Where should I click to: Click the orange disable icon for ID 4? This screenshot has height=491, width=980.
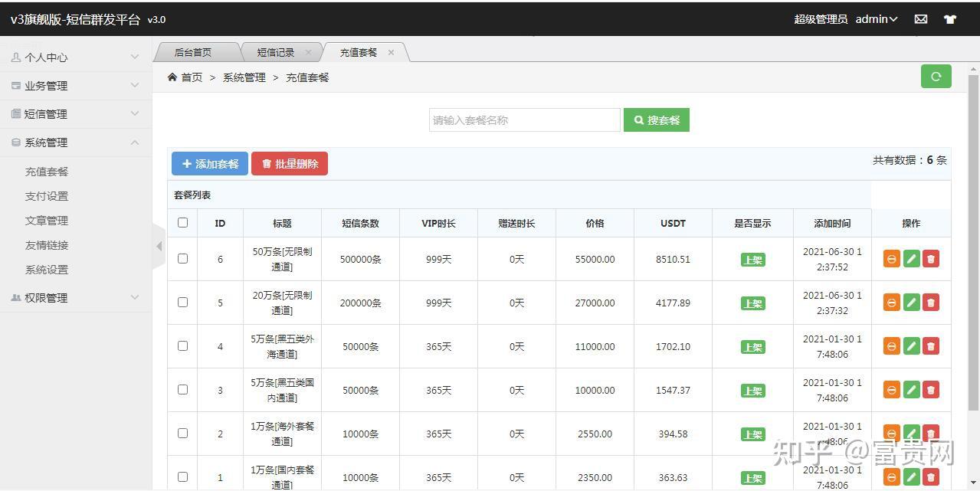[892, 346]
